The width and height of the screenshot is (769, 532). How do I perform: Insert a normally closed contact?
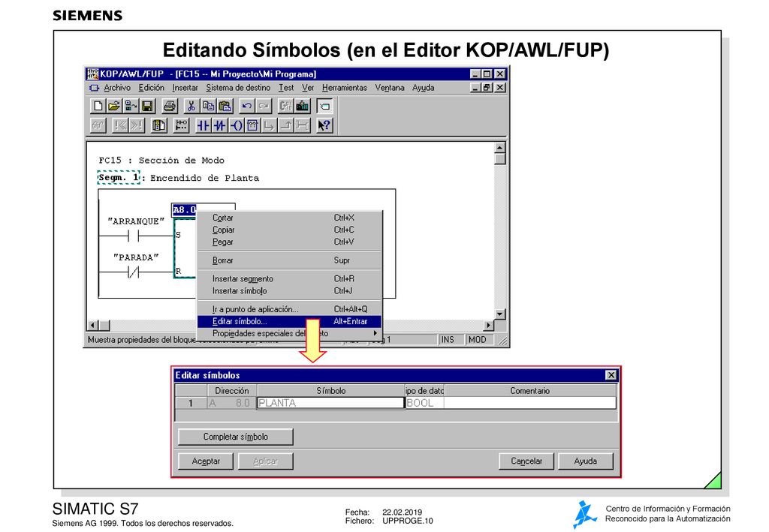(x=220, y=125)
